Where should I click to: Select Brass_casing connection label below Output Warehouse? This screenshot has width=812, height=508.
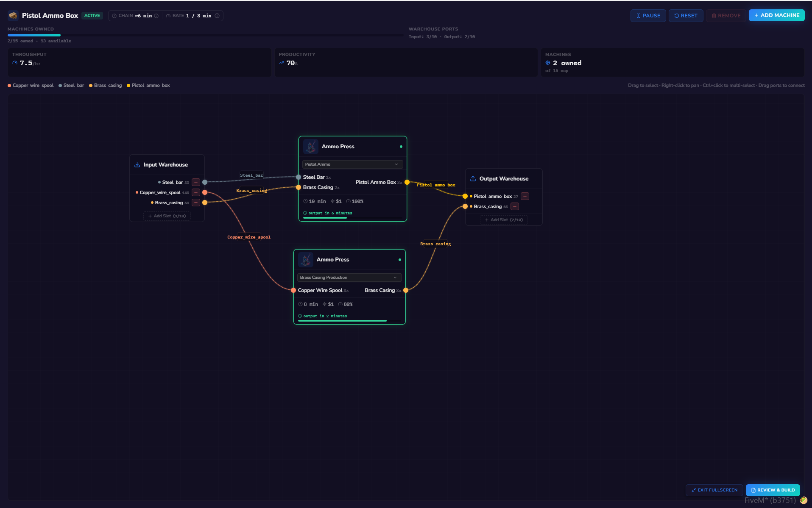435,244
